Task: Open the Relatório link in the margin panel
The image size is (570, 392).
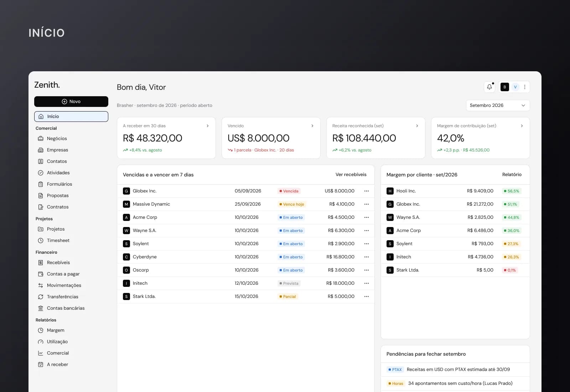Action: (x=512, y=175)
